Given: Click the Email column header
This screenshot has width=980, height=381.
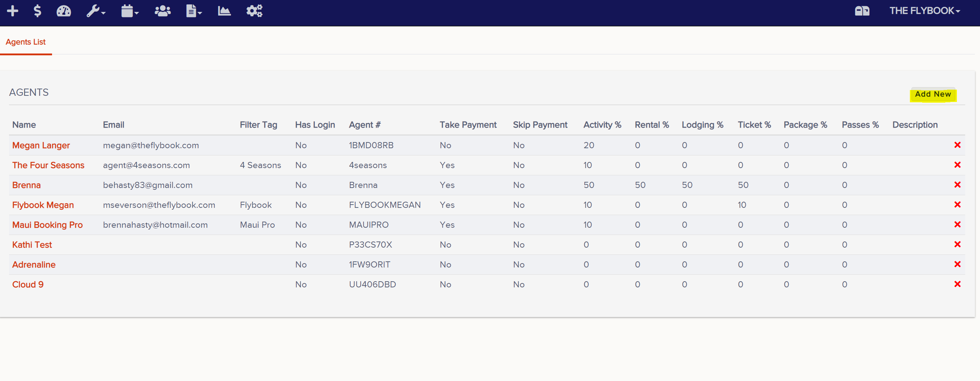Looking at the screenshot, I should coord(113,125).
